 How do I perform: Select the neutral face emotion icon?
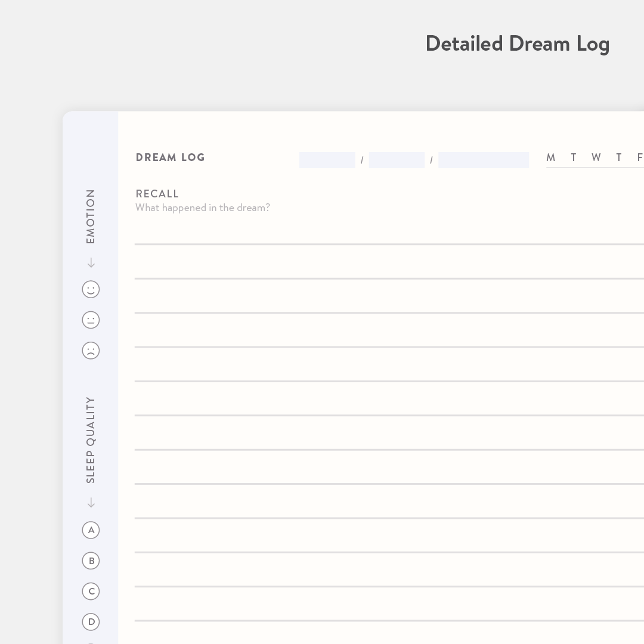tap(91, 320)
